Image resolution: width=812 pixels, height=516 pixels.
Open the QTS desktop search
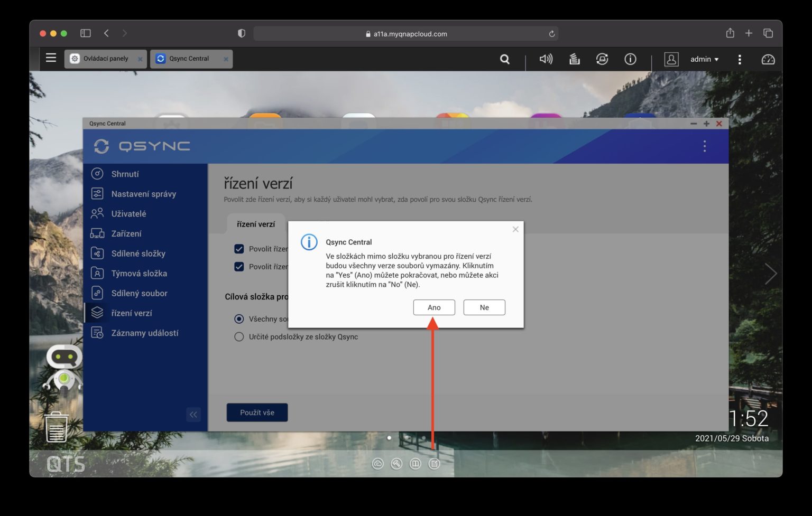[505, 59]
